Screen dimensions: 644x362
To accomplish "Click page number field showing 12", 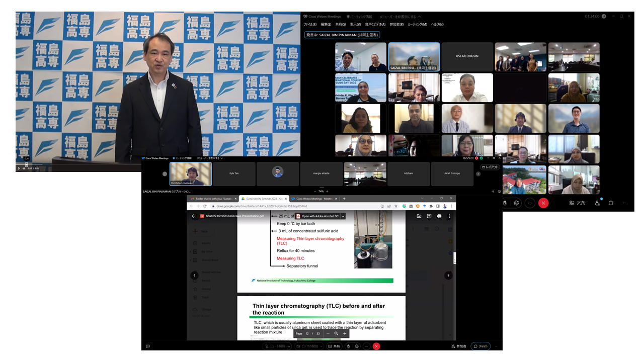I will pyautogui.click(x=307, y=333).
